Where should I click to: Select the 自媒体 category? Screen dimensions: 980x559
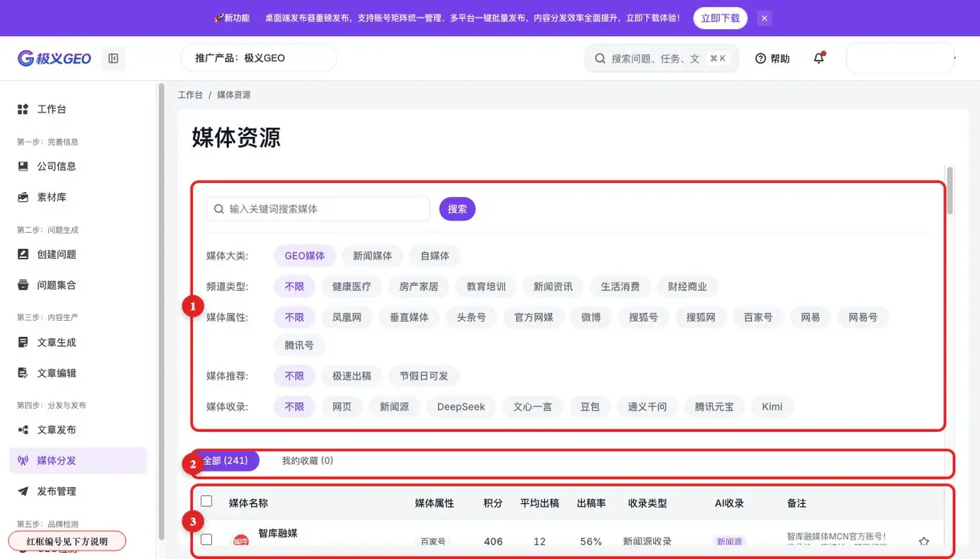coord(434,256)
